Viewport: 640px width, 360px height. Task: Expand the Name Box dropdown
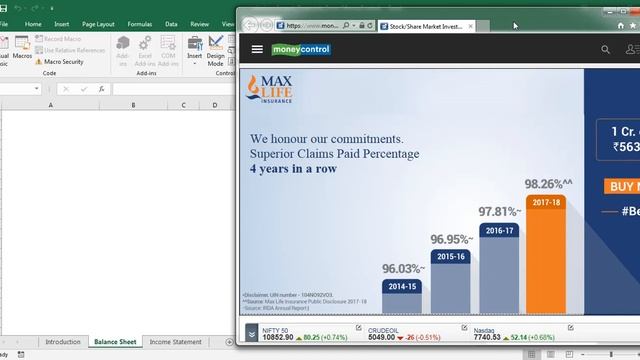37,89
